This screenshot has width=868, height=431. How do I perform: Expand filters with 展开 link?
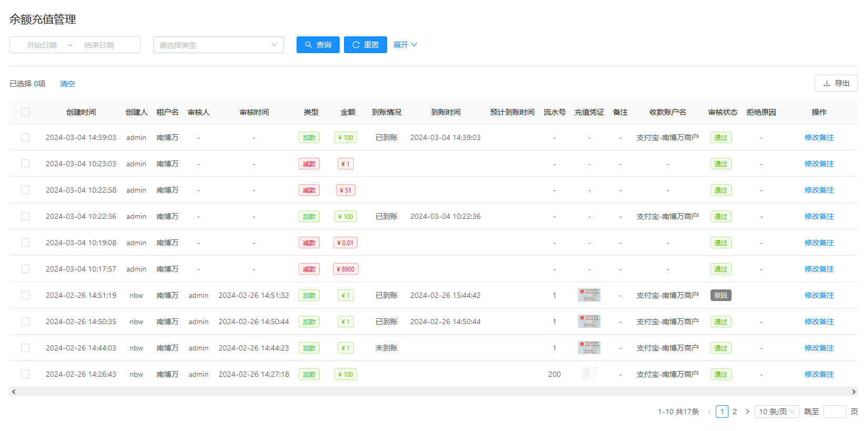pos(405,45)
